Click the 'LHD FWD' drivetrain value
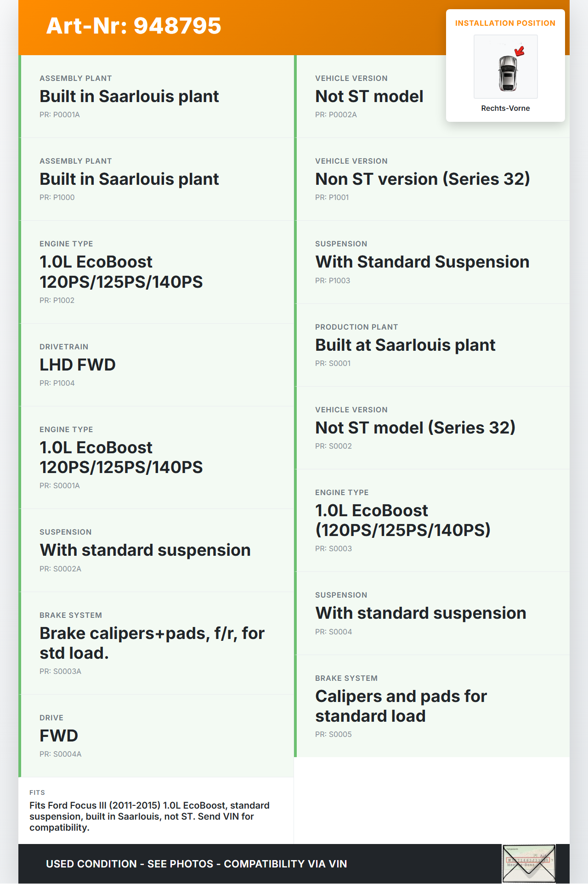This screenshot has height=884, width=588. [78, 365]
